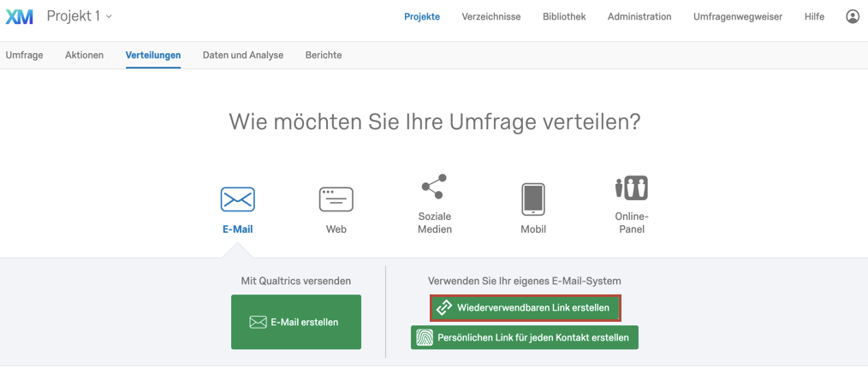Click the chain link icon in button
The image size is (868, 368).
tap(444, 308)
